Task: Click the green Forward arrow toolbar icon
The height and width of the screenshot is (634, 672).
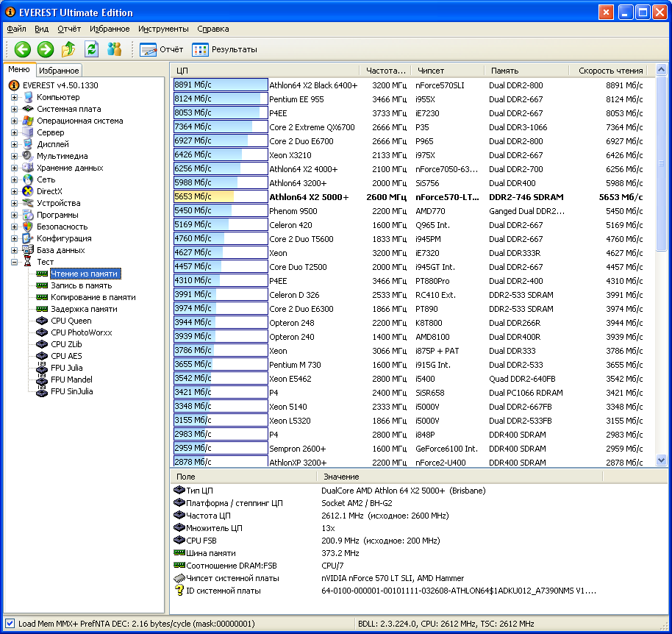Action: [x=46, y=49]
